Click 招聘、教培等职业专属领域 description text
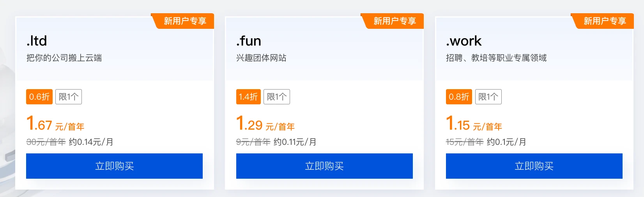Screen dimensions: 644x197 [496, 58]
